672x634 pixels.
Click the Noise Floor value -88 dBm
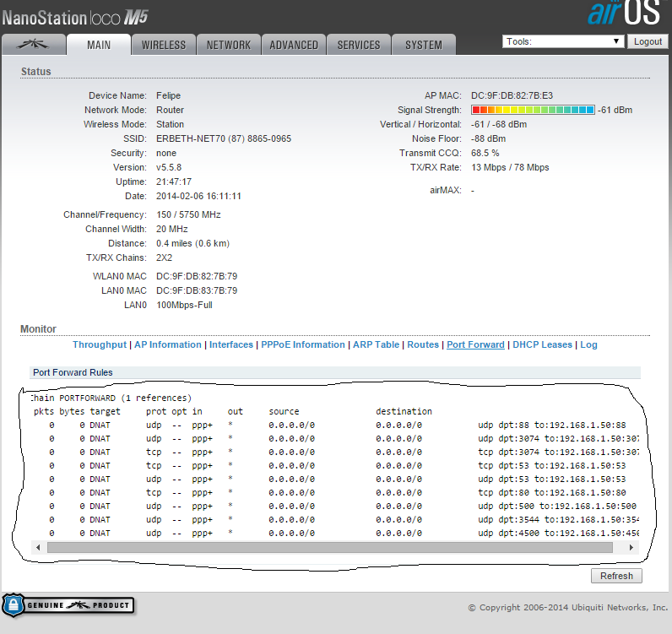(488, 139)
